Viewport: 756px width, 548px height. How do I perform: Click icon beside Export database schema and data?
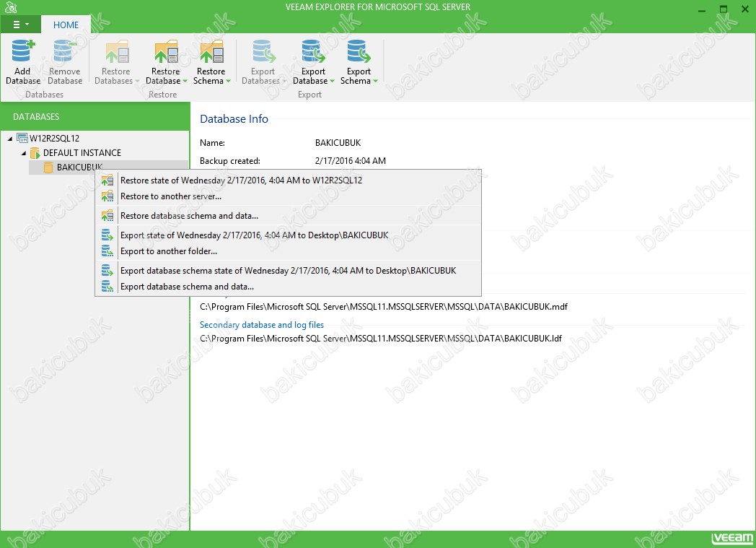tap(107, 287)
